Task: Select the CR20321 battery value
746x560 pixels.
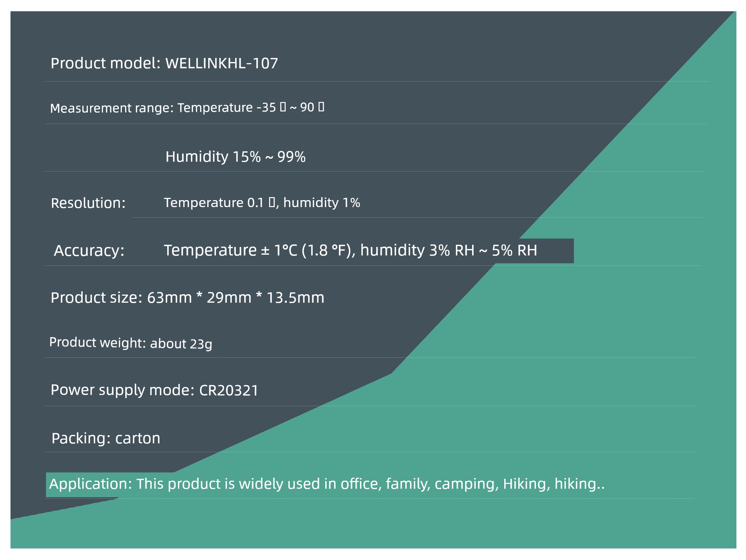Action: coord(229,390)
